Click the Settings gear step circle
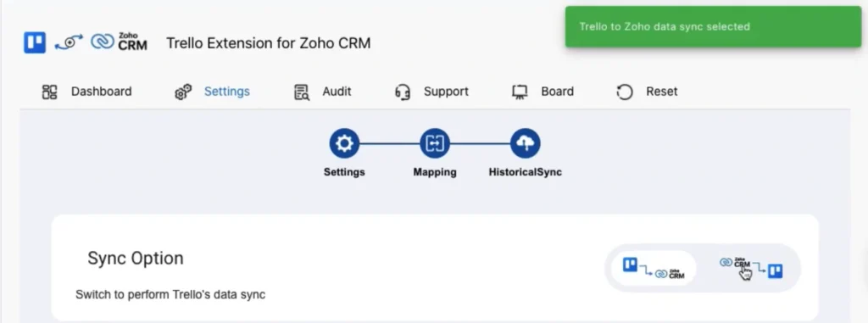 click(x=344, y=143)
